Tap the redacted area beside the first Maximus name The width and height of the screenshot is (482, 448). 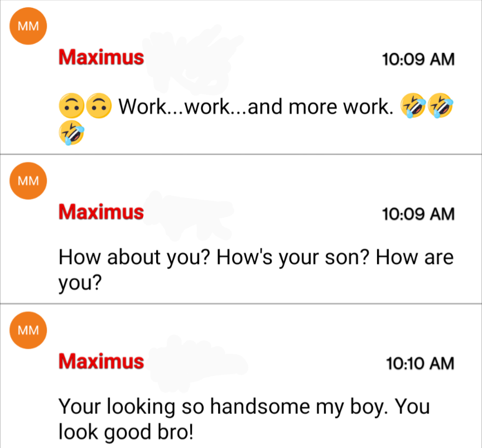point(192,60)
